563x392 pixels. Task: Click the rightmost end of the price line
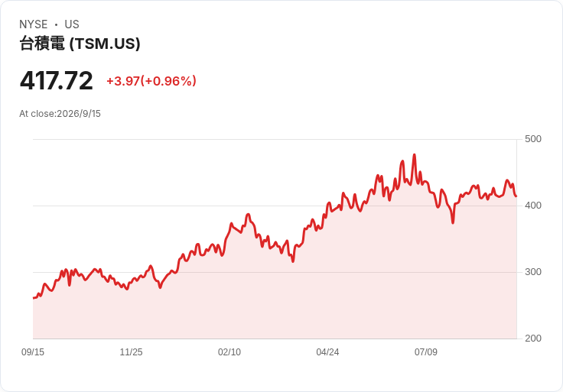[516, 196]
